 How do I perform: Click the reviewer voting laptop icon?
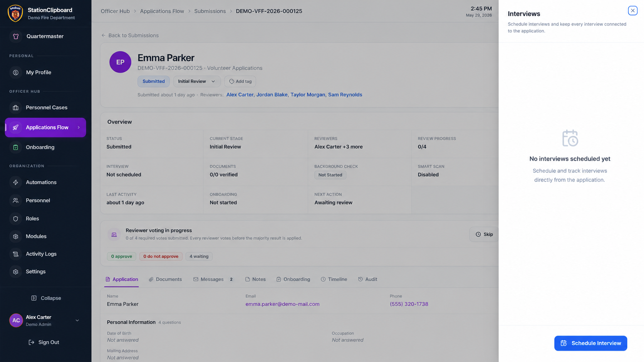[114, 234]
